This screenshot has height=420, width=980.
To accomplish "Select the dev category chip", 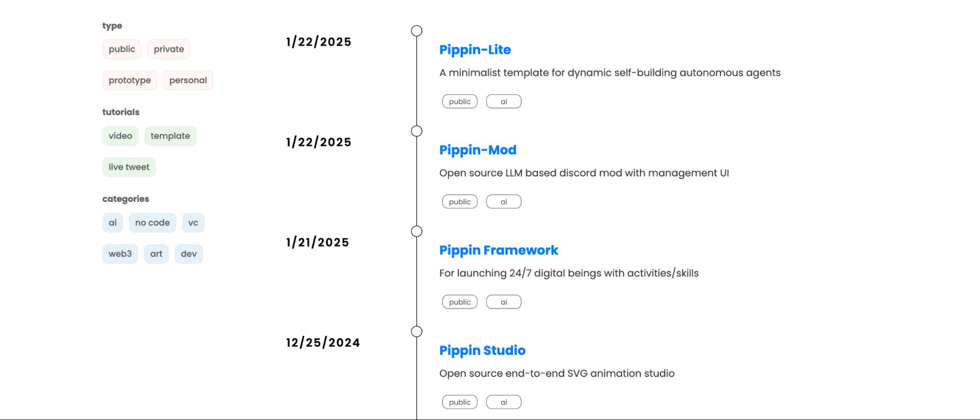I will (188, 254).
